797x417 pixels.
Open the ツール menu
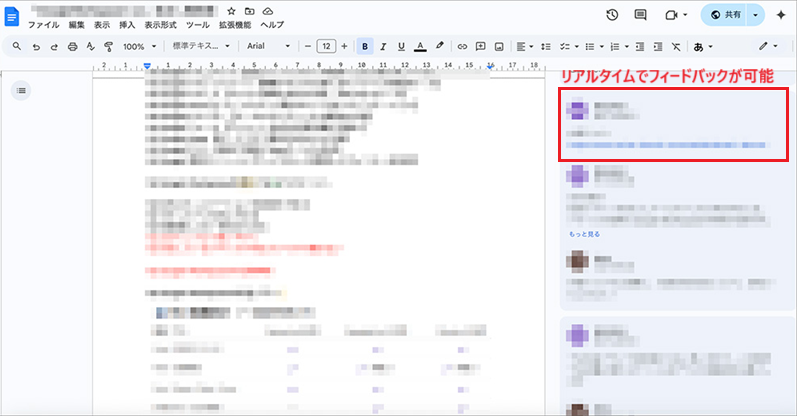tap(198, 25)
